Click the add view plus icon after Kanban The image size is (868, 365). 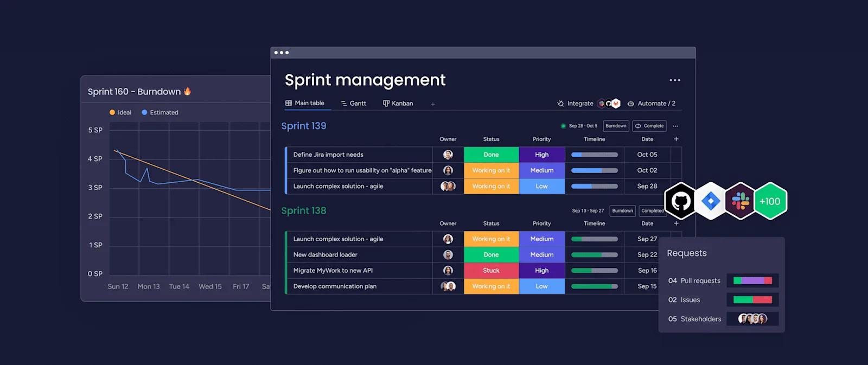pyautogui.click(x=433, y=104)
